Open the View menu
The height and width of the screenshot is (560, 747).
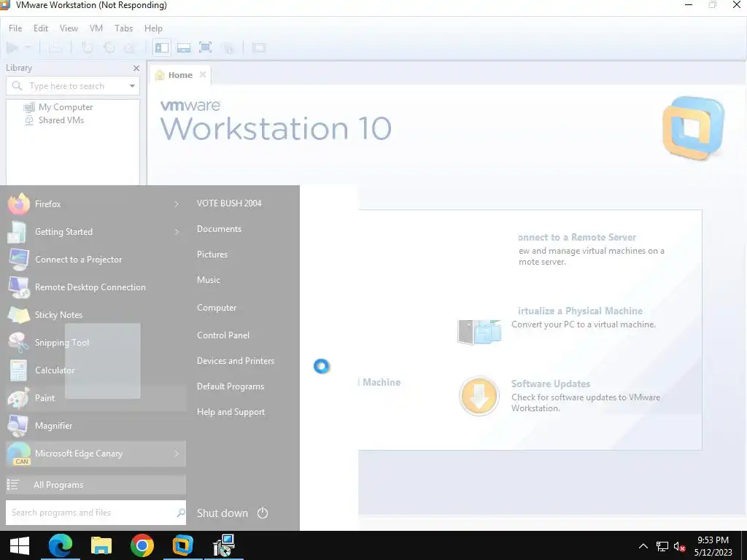tap(69, 28)
